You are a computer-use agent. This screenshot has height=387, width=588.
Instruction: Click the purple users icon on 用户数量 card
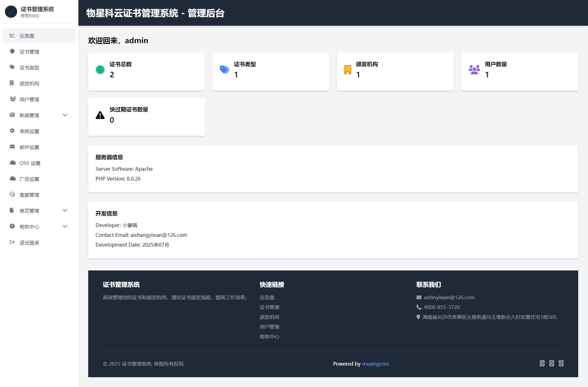pyautogui.click(x=474, y=70)
